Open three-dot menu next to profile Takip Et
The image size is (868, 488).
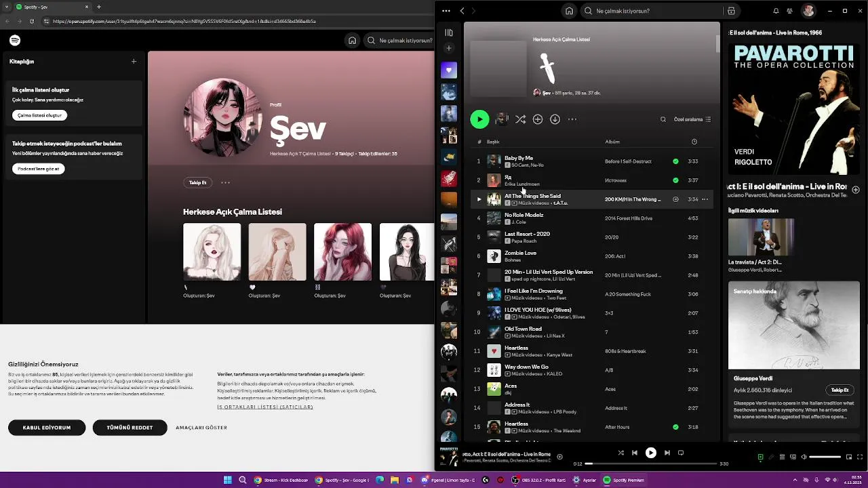click(225, 182)
